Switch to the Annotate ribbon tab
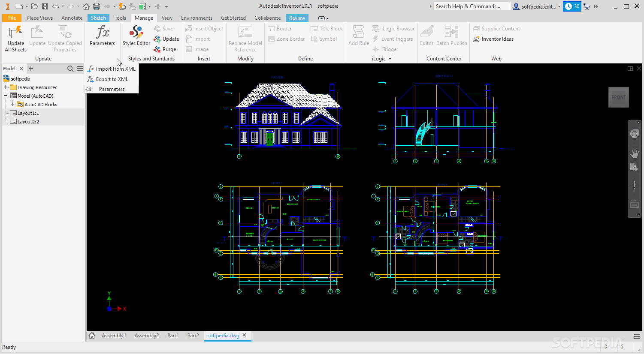Screen dimensions: 644x354 [72, 18]
